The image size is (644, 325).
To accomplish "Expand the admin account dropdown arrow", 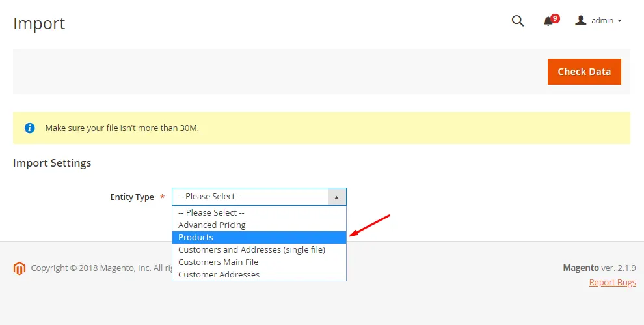I will 620,21.
